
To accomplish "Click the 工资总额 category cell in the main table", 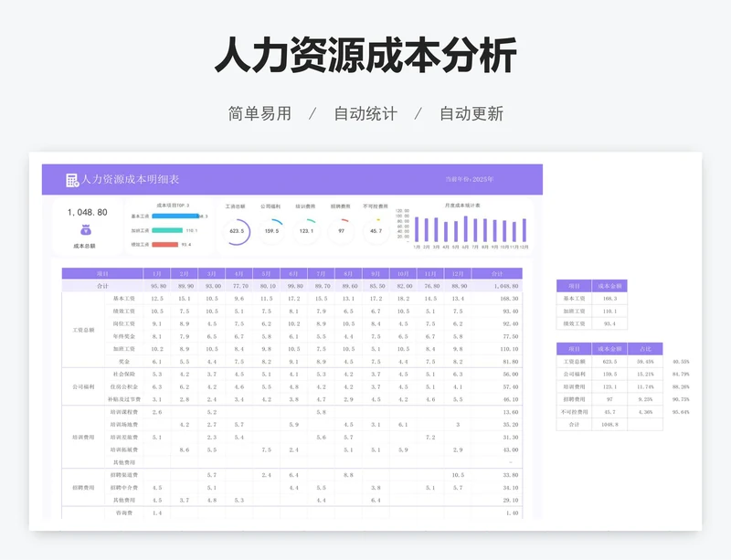I will 83,330.
